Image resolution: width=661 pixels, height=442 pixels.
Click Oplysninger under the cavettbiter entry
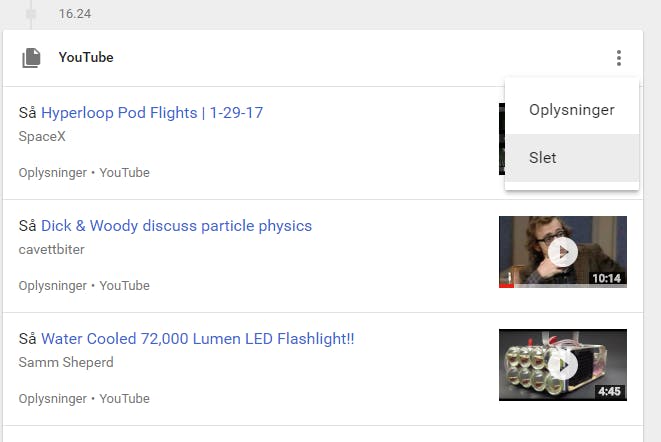[53, 286]
